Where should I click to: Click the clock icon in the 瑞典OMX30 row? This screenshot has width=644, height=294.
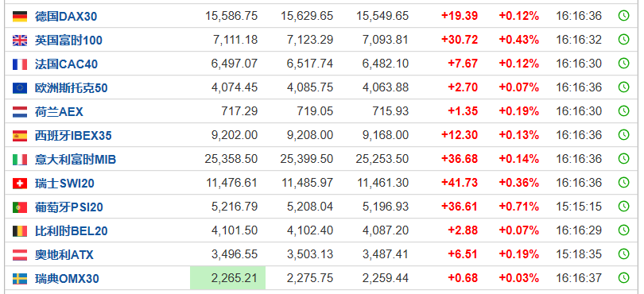(623, 278)
